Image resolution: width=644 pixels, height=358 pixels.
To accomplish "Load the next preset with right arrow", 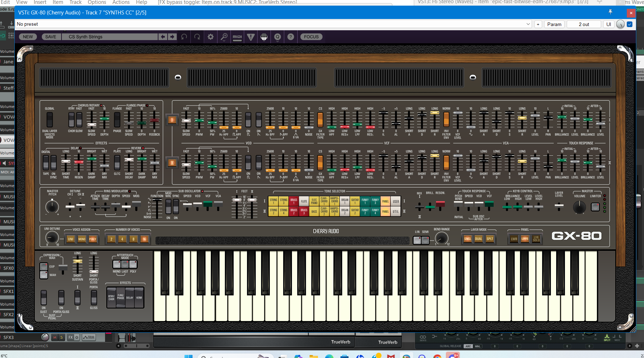I will (x=172, y=37).
